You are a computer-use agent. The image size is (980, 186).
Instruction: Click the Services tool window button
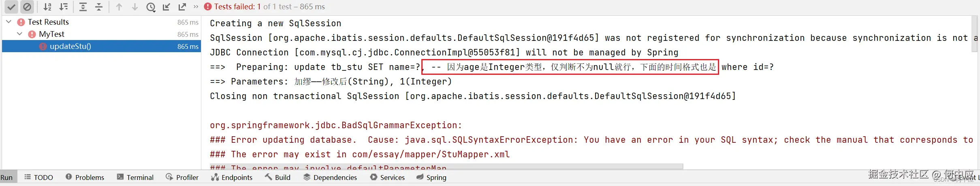click(387, 177)
